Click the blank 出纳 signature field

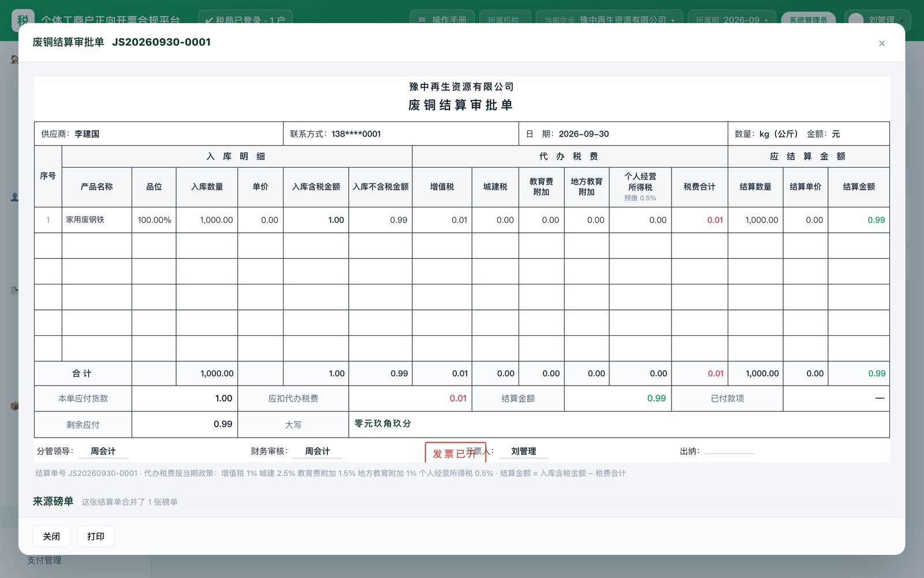[729, 451]
